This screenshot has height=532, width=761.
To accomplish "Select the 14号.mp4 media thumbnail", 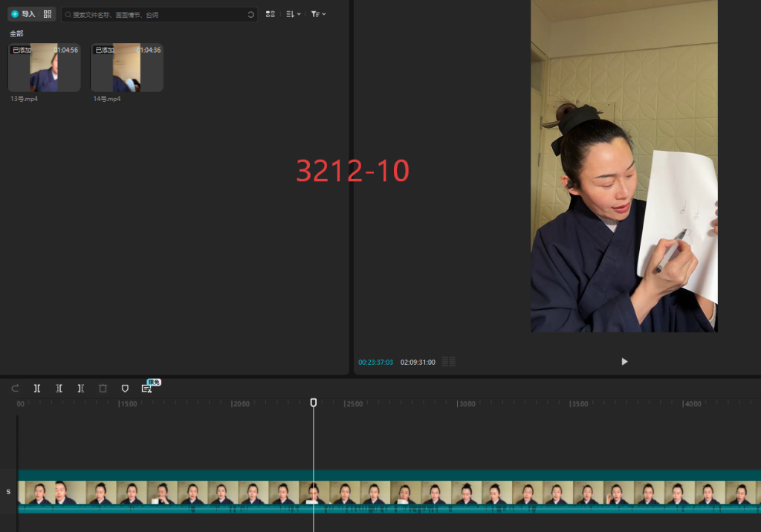I will click(127, 68).
